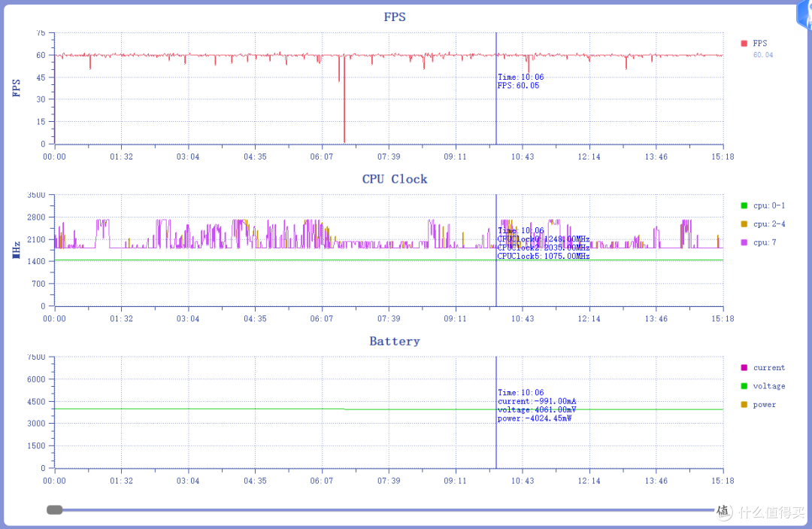The width and height of the screenshot is (812, 529).
Task: Toggle the cpu: 0-1 legend entry
Action: click(x=763, y=205)
